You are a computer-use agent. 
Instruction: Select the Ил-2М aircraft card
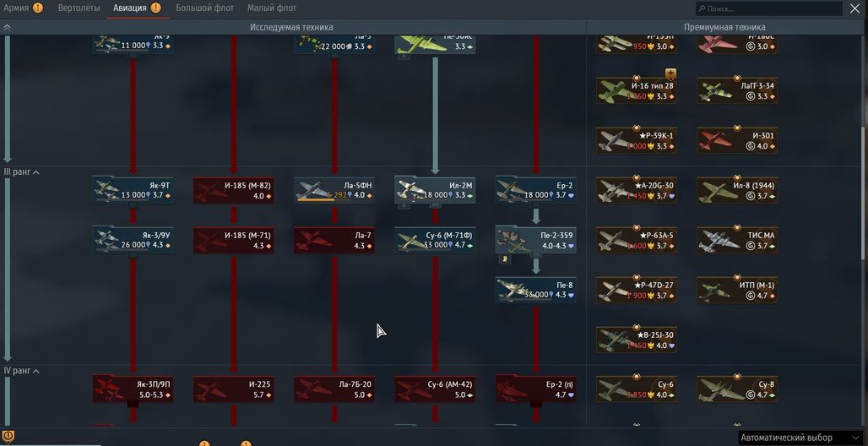point(435,190)
